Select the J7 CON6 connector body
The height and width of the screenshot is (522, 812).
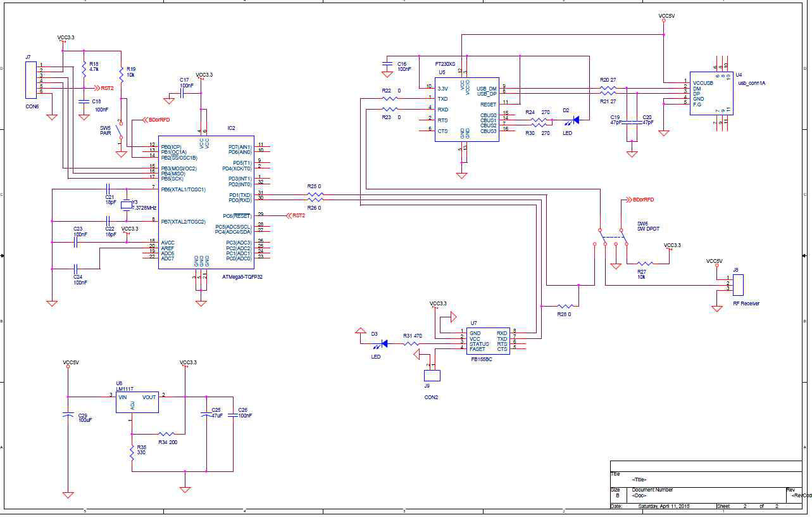point(32,79)
